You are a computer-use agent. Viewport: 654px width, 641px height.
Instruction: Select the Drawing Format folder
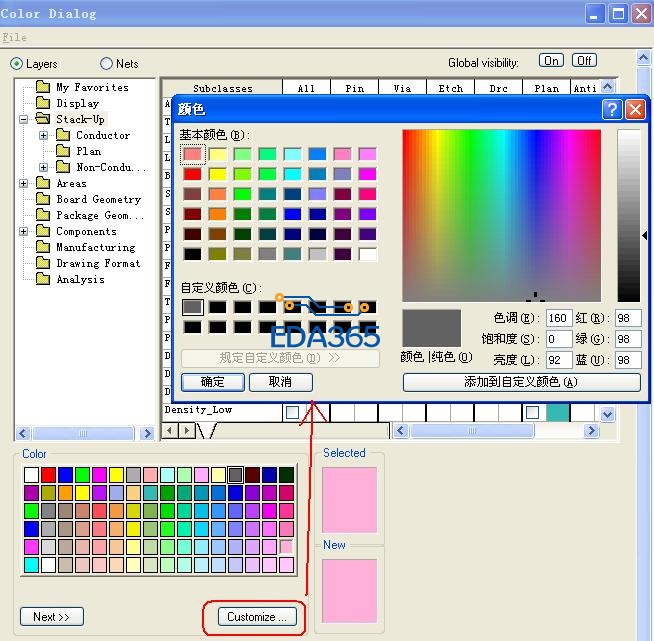tap(98, 263)
